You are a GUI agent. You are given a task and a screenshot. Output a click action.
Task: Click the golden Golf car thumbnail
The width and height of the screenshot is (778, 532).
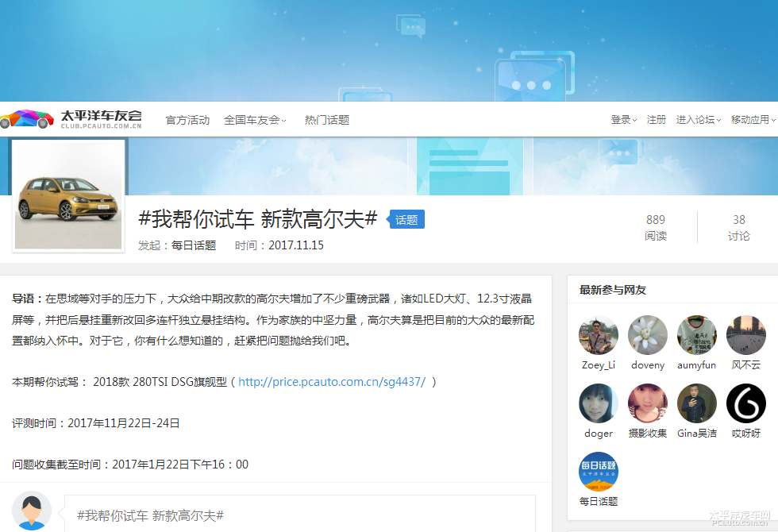(x=68, y=195)
